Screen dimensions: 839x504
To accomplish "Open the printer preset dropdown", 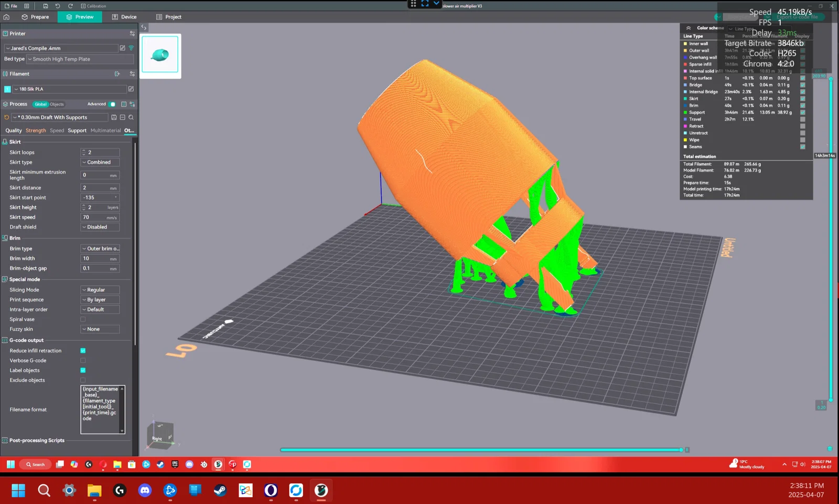I will (61, 48).
